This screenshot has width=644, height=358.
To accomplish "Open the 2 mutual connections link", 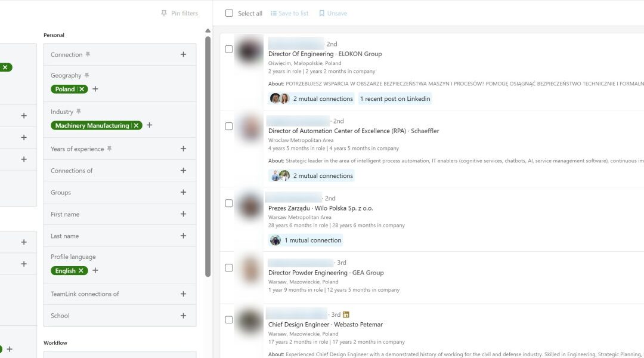I will pyautogui.click(x=323, y=98).
